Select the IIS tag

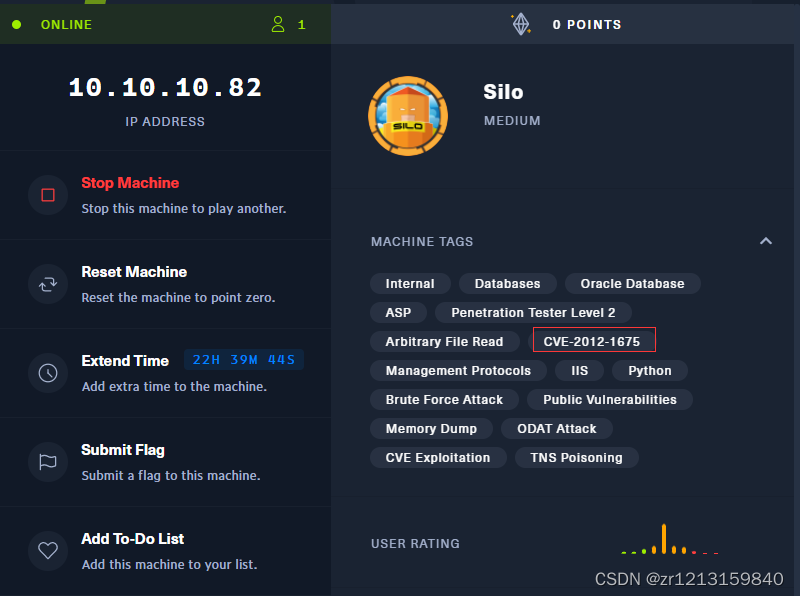pos(580,370)
